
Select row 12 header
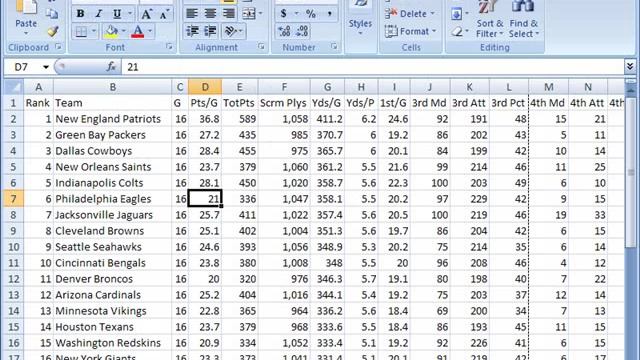13,279
